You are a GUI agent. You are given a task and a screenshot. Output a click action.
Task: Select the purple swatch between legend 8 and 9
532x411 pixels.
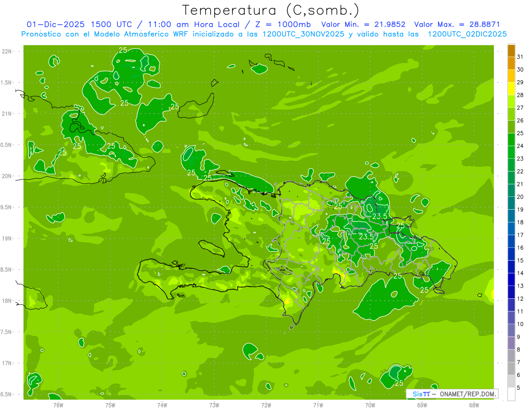click(x=511, y=343)
